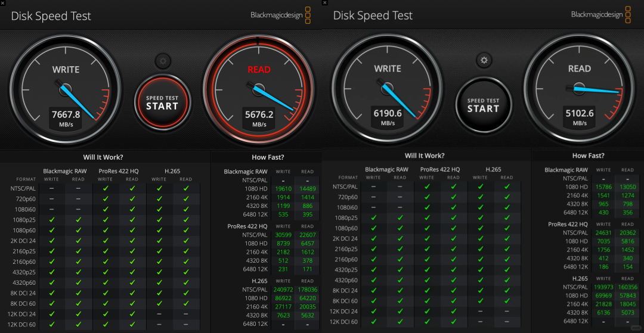Click the 430 value for 6480 12K
This screenshot has width=644, height=333.
(603, 213)
